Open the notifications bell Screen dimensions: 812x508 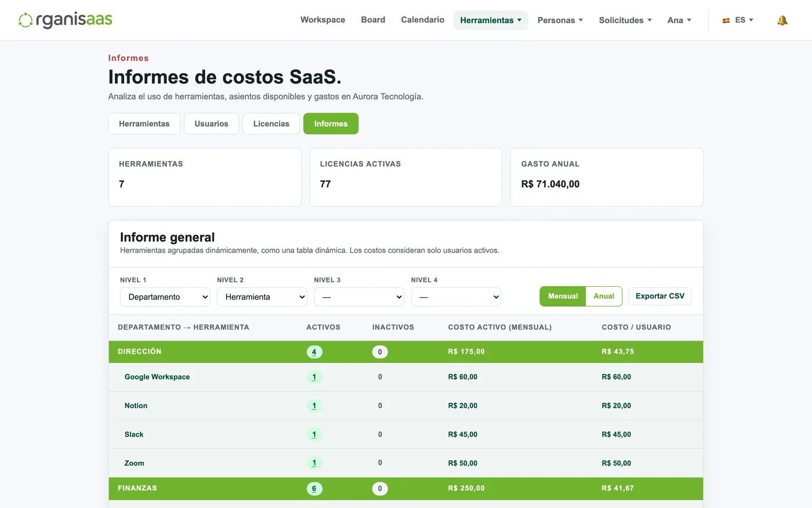782,20
